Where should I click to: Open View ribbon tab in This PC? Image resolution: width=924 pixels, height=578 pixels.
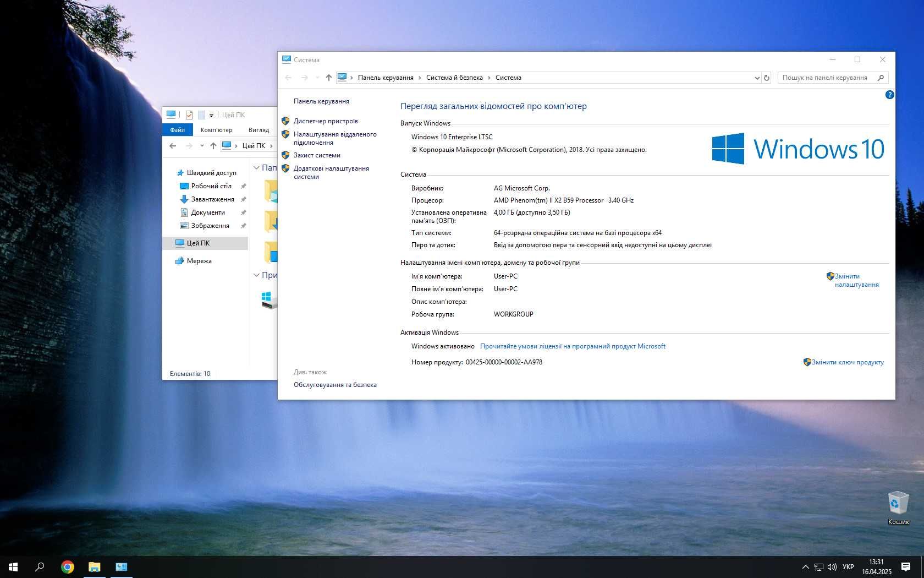[x=258, y=130]
